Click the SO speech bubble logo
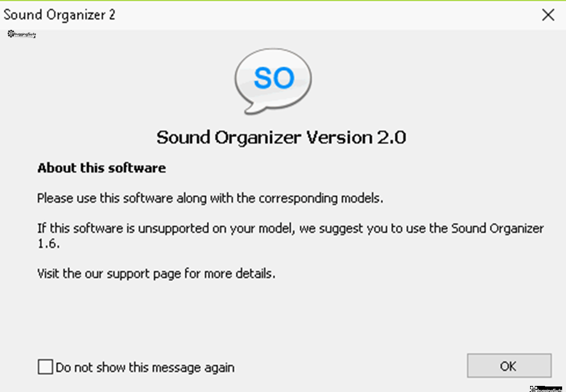The height and width of the screenshot is (392, 566). [x=273, y=81]
